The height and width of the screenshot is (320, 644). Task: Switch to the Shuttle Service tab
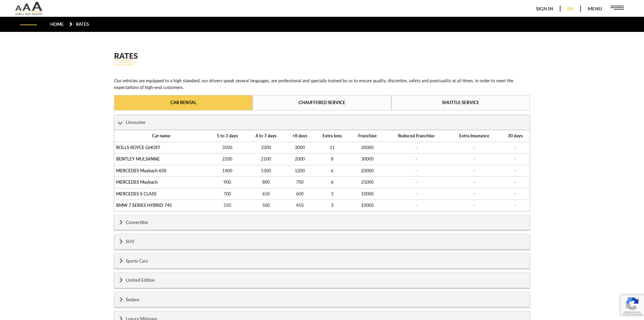pos(460,102)
